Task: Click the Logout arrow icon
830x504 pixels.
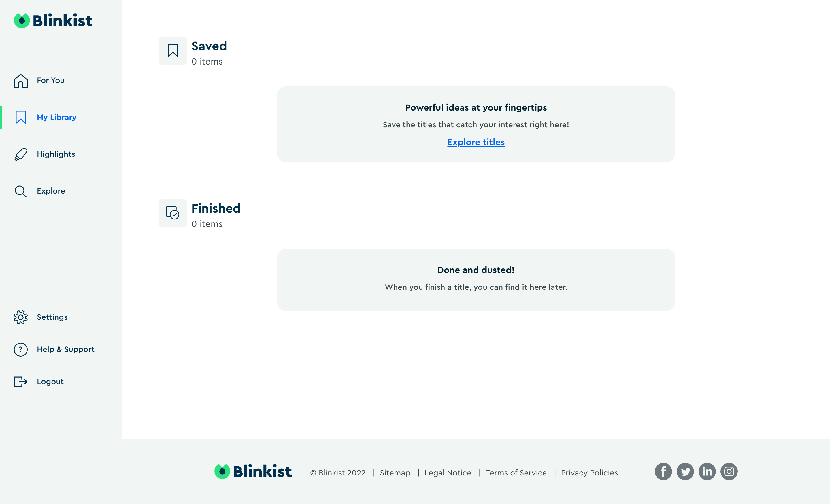Action: click(20, 381)
